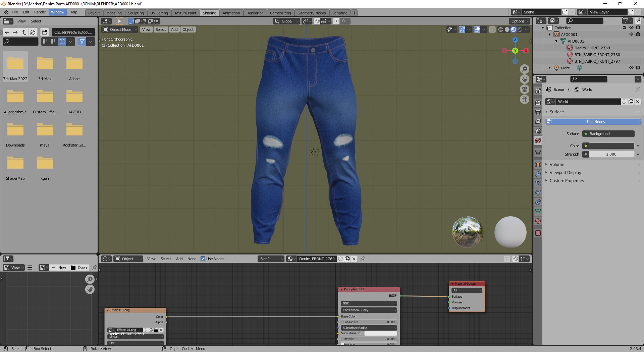
Task: Select the Object Constraints properties tab
Action: pos(538,201)
